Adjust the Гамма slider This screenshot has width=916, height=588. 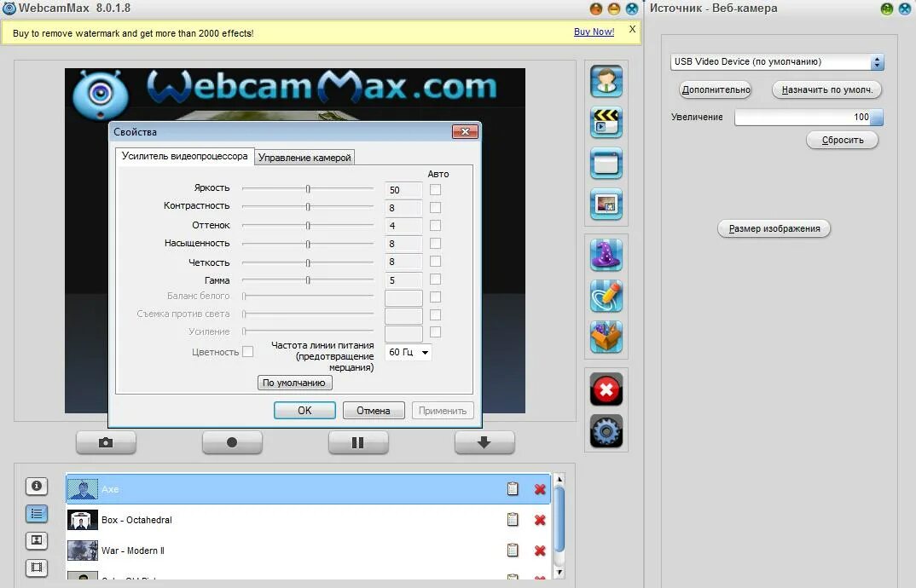coord(308,280)
